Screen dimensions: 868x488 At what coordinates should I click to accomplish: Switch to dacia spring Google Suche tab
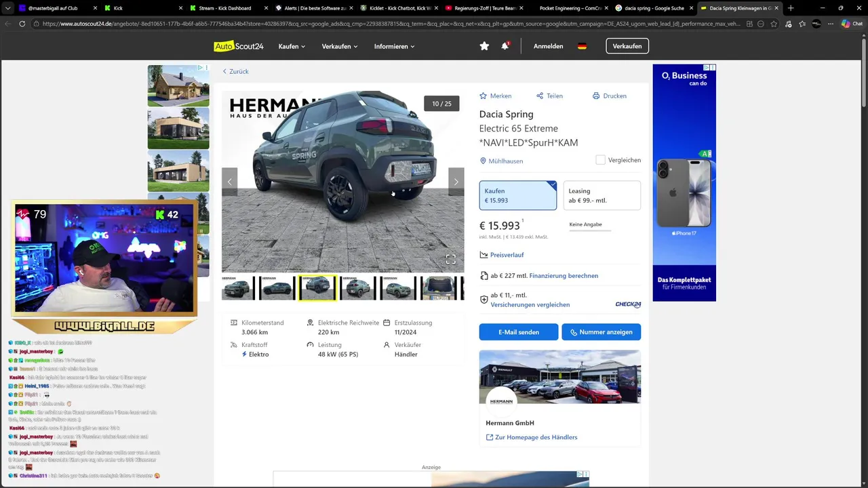tap(654, 8)
